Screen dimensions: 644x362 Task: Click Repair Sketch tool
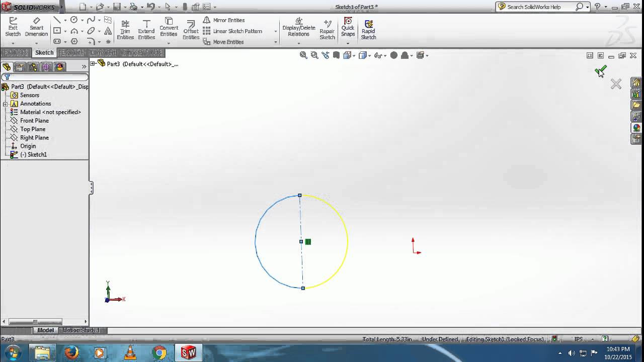[327, 30]
